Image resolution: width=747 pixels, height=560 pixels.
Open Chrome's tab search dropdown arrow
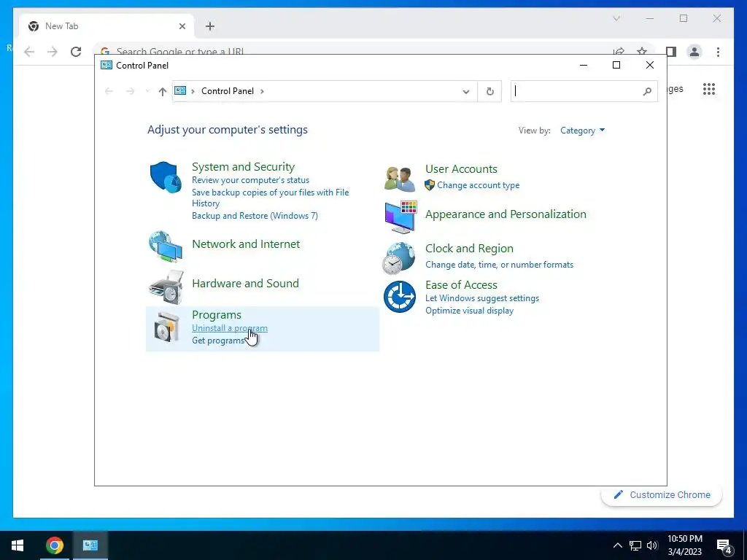(x=616, y=18)
